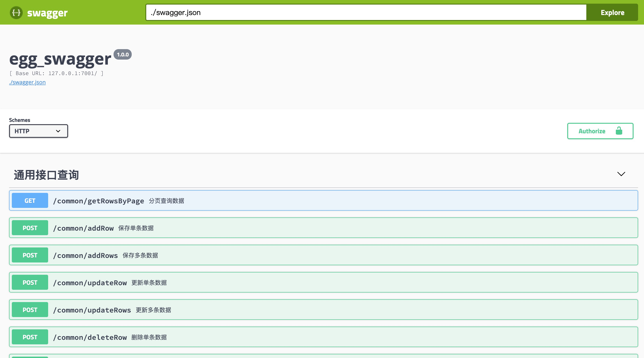Click the 通用接口查询 tag heading
This screenshot has width=644, height=358.
(46, 175)
